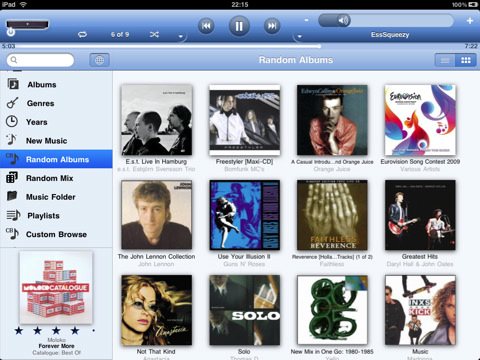Open Playlists in sidebar
Image resolution: width=480 pixels, height=360 pixels.
(x=56, y=215)
